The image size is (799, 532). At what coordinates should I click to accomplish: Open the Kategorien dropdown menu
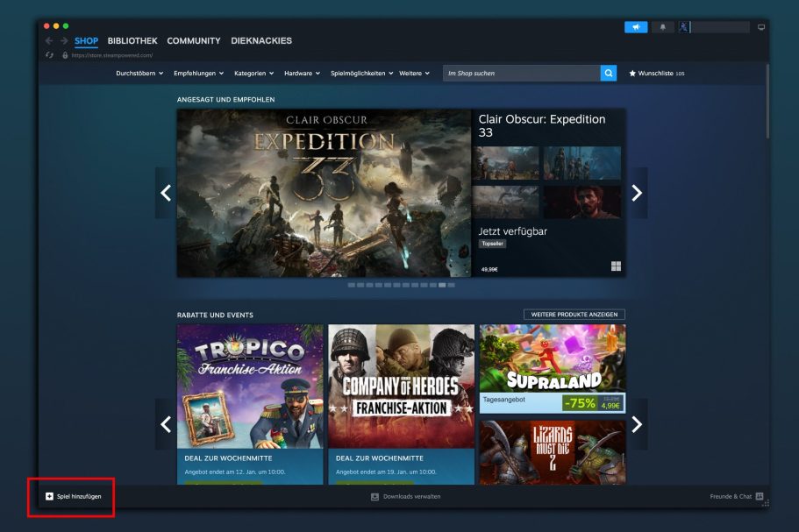(x=253, y=74)
